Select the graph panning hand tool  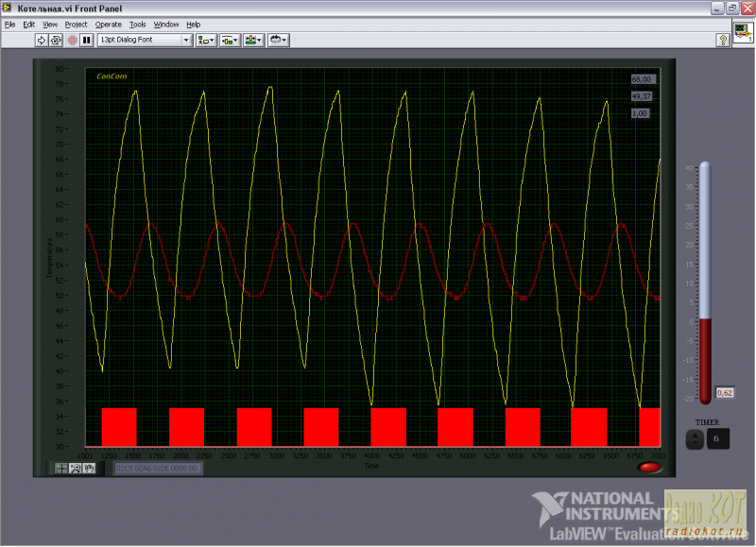[x=89, y=468]
